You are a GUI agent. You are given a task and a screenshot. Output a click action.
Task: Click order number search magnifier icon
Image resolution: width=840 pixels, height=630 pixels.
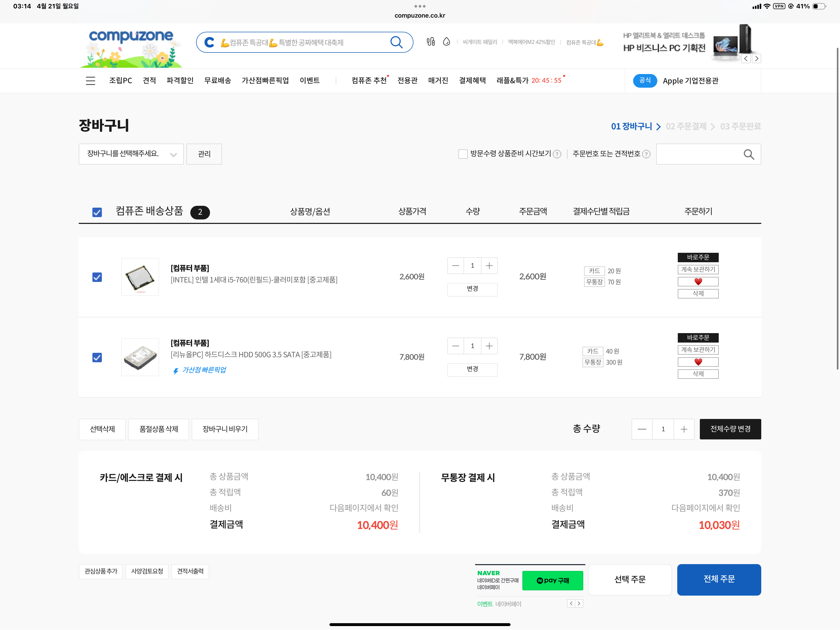tap(748, 154)
